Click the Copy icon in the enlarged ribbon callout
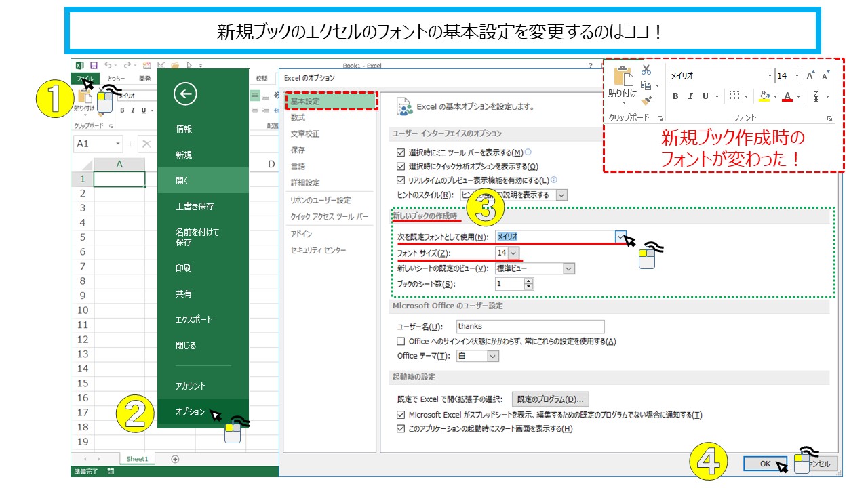The height and width of the screenshot is (488, 868). 646,85
